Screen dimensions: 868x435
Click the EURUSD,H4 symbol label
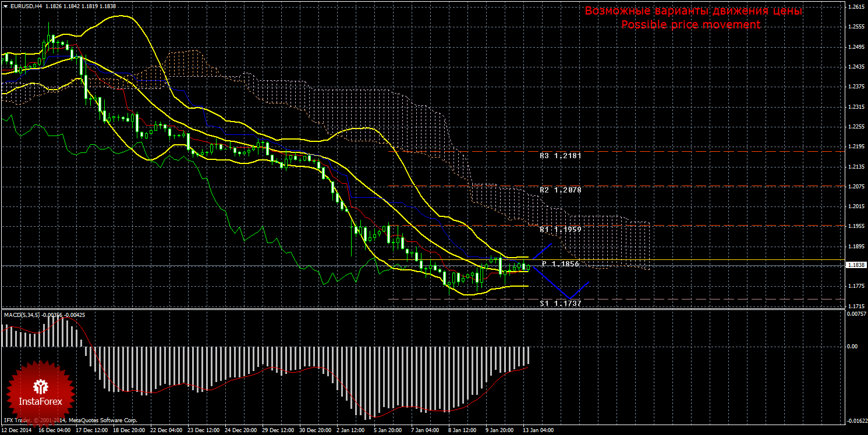pos(26,6)
